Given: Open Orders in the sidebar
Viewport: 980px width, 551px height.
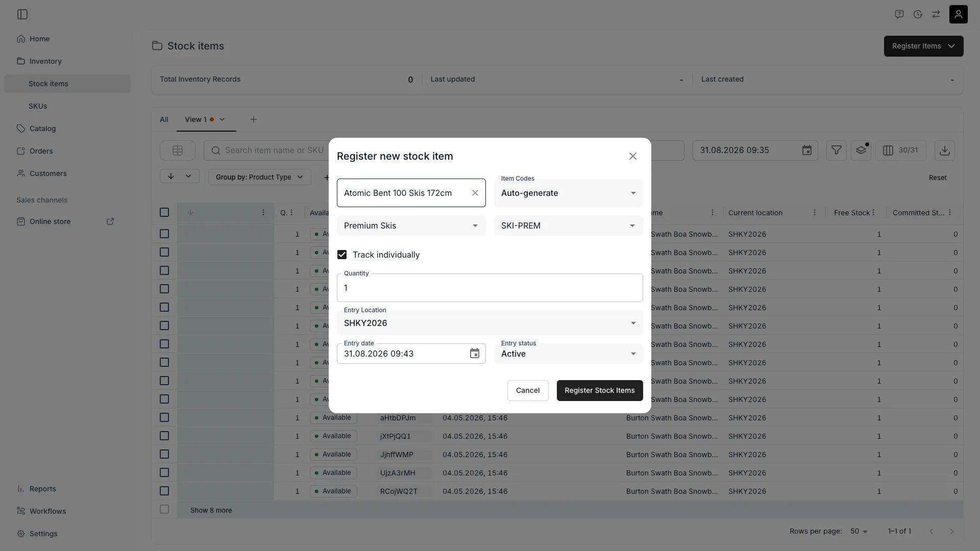Looking at the screenshot, I should pos(41,151).
